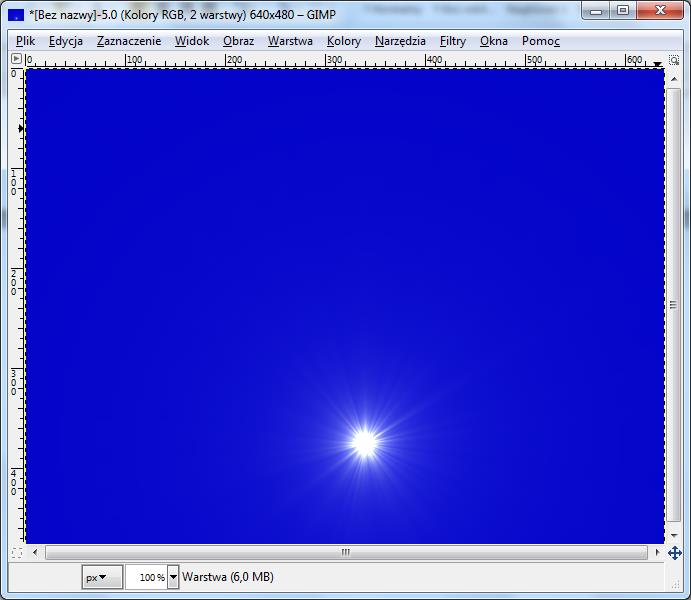Click the bright flare center on canvas
Screen dimensions: 691x600
coord(365,443)
